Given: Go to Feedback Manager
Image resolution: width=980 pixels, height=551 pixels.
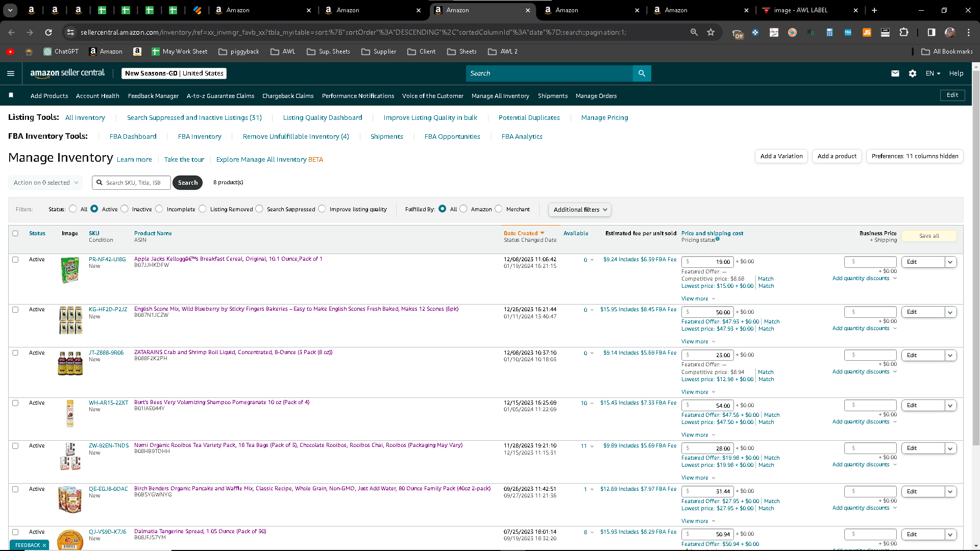Looking at the screenshot, I should (153, 96).
